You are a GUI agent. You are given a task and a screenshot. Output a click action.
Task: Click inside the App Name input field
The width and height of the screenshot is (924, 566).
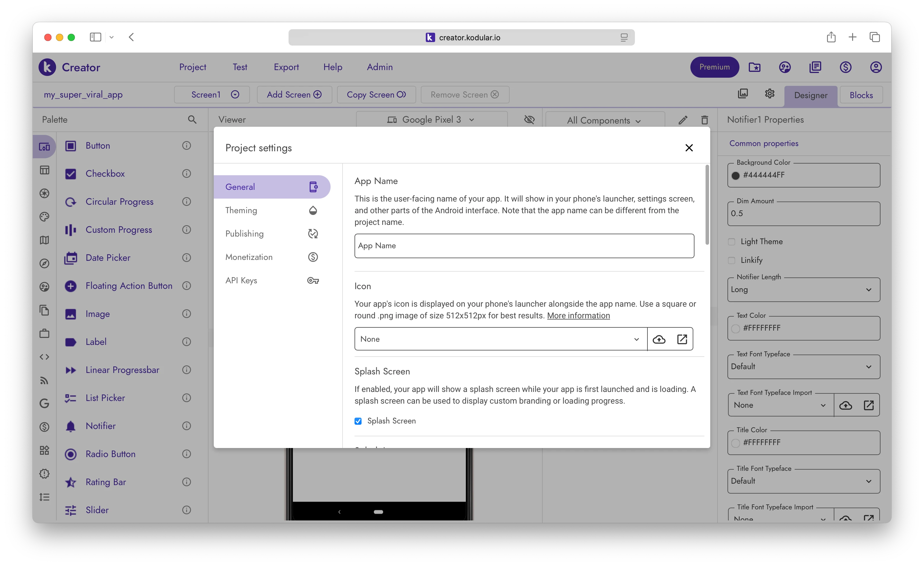pos(524,246)
